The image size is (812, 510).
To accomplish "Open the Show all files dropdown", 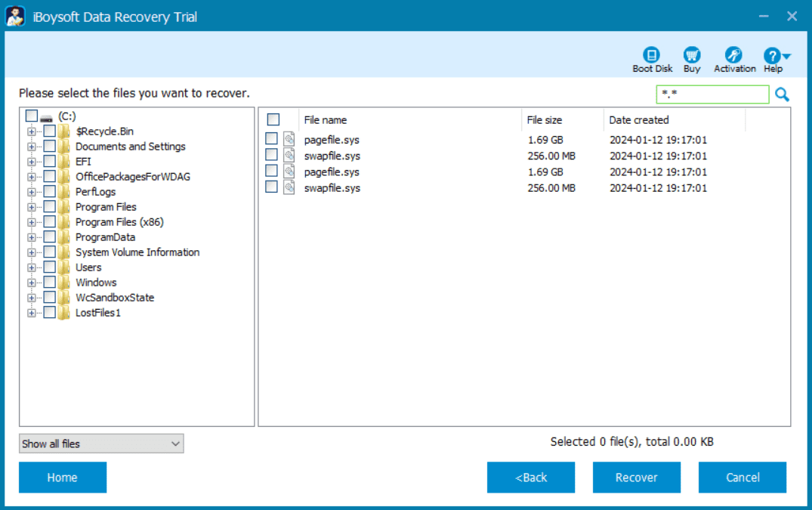I will point(100,444).
